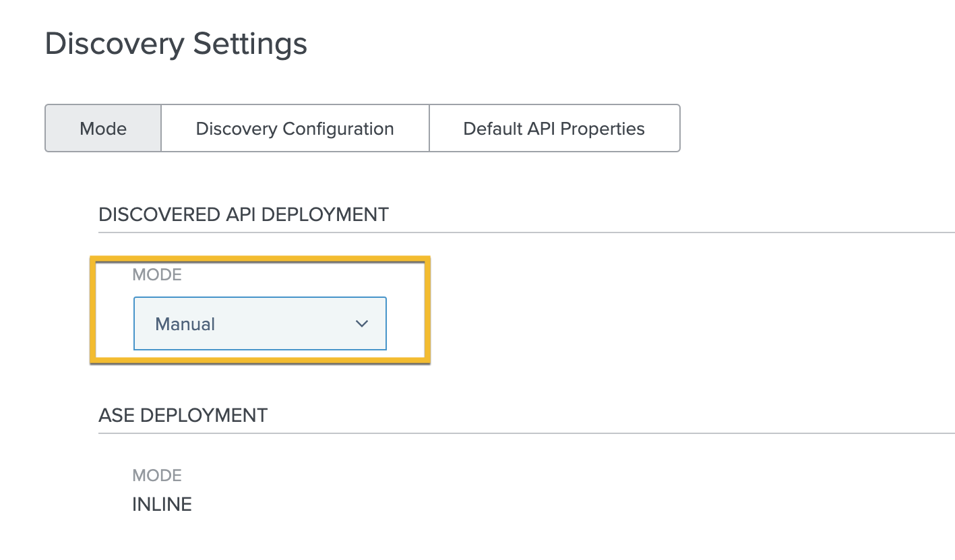Viewport: 955px width, 560px height.
Task: Click the ASE DEPLOYMENT section header
Action: coord(183,415)
